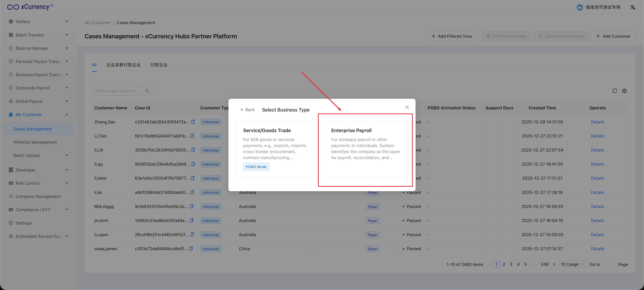
Task: Close the Select Business Type dialog
Action: coord(407,107)
